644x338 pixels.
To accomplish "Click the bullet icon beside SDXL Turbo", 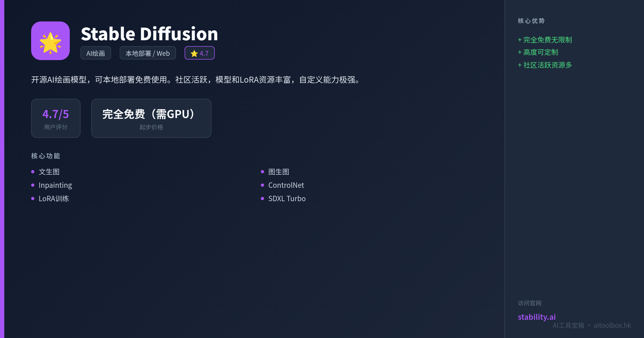I will pyautogui.click(x=262, y=199).
